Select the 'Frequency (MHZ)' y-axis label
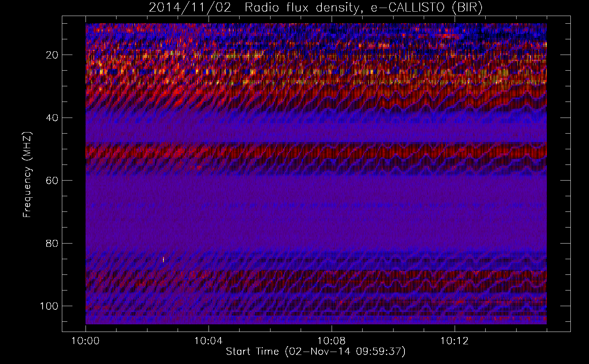Image resolution: width=589 pixels, height=364 pixels. (x=27, y=175)
